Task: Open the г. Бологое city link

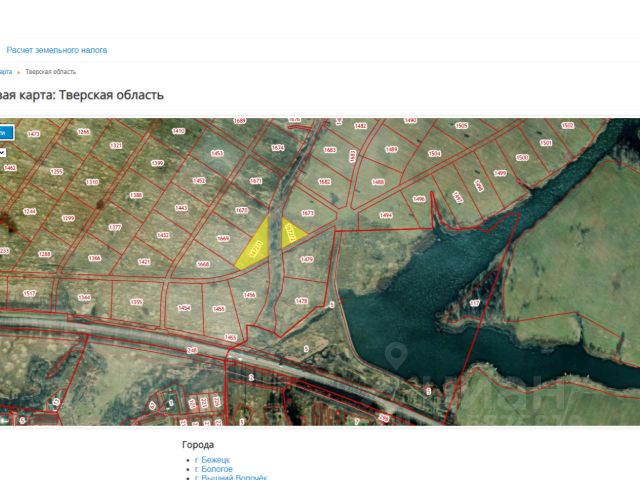Action: 213,469
